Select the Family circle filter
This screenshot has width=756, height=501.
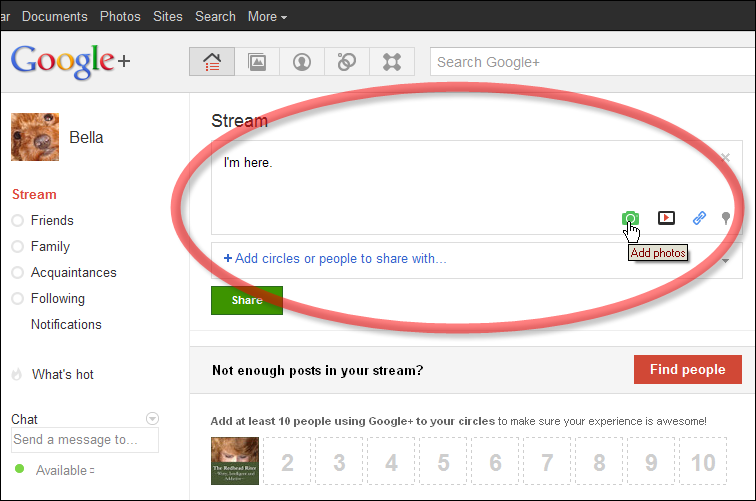click(50, 246)
